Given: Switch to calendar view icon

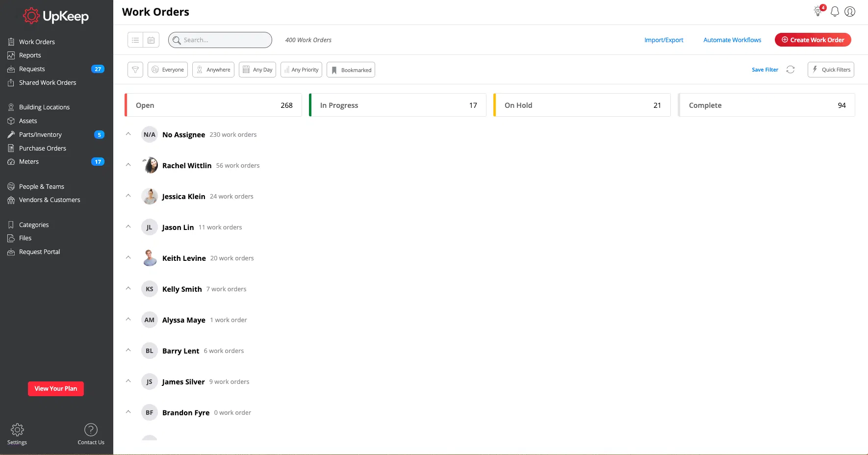Looking at the screenshot, I should tap(151, 40).
